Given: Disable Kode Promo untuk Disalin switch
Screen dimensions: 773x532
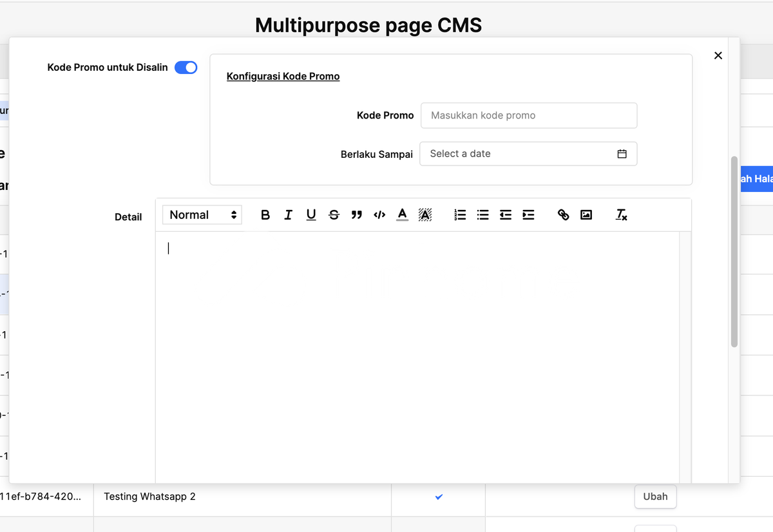Looking at the screenshot, I should [x=186, y=68].
